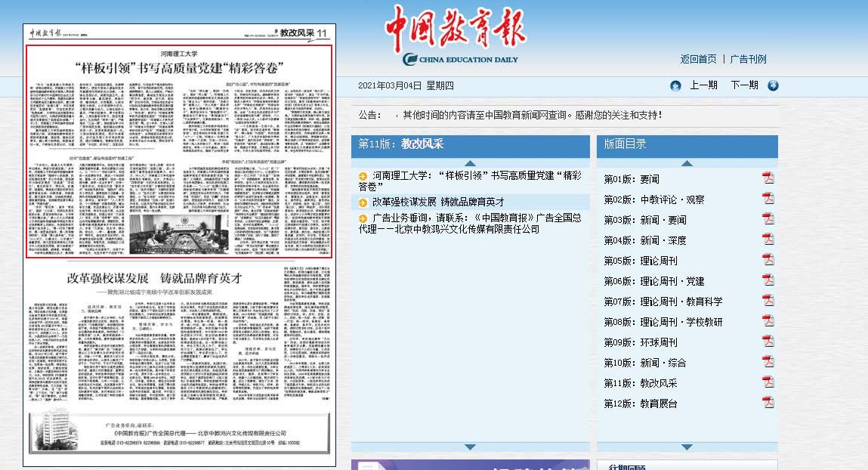
Task: Open PDF icon for 第03版 新闻·要闻
Action: (768, 219)
